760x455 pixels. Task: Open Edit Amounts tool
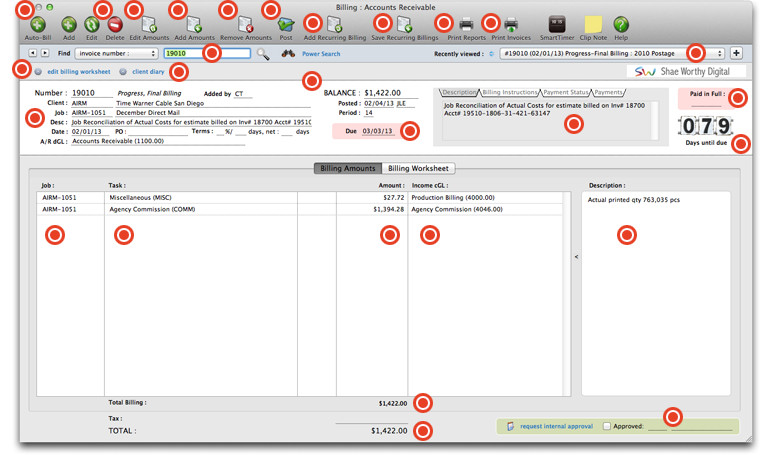[149, 25]
